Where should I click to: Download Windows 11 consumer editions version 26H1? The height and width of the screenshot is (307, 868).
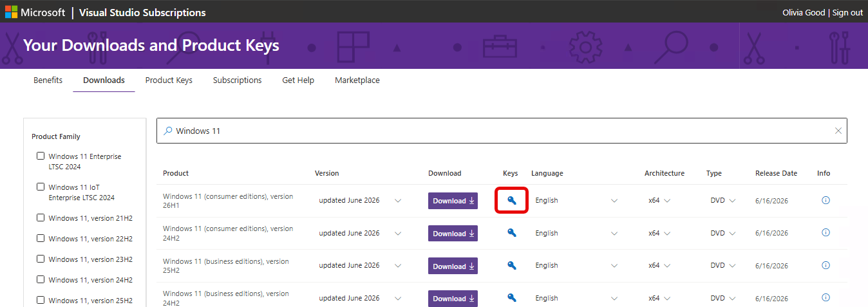point(453,201)
